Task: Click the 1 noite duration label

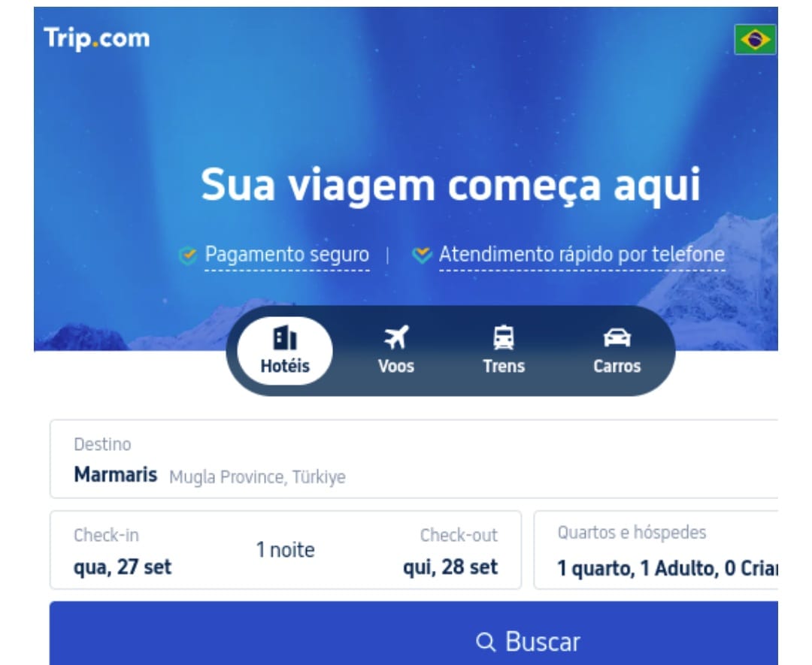Action: pyautogui.click(x=286, y=549)
